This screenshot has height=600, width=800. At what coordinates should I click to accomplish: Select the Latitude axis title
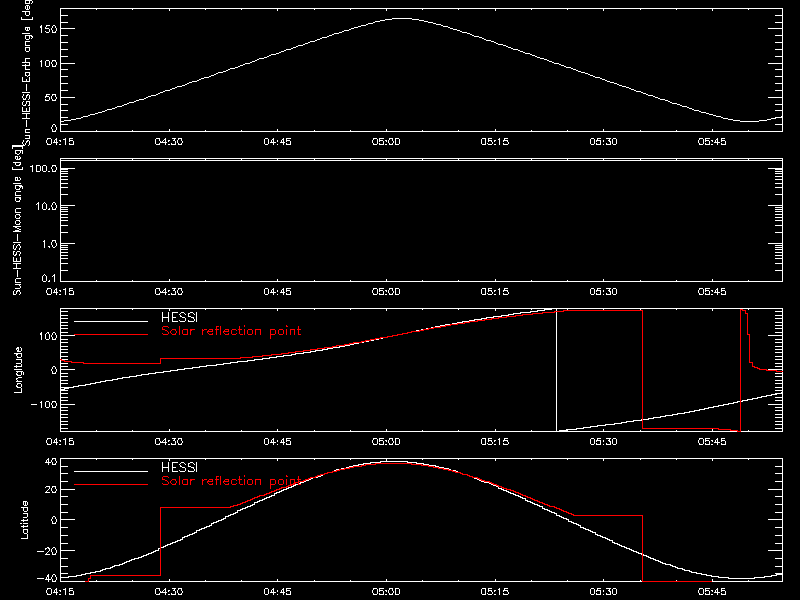tap(24, 520)
